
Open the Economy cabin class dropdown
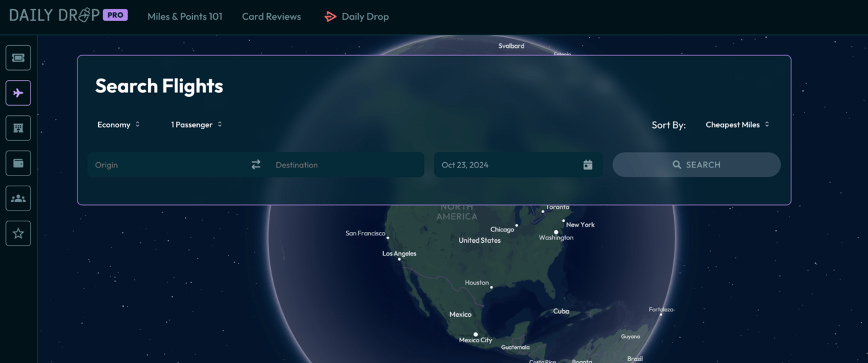pos(118,125)
